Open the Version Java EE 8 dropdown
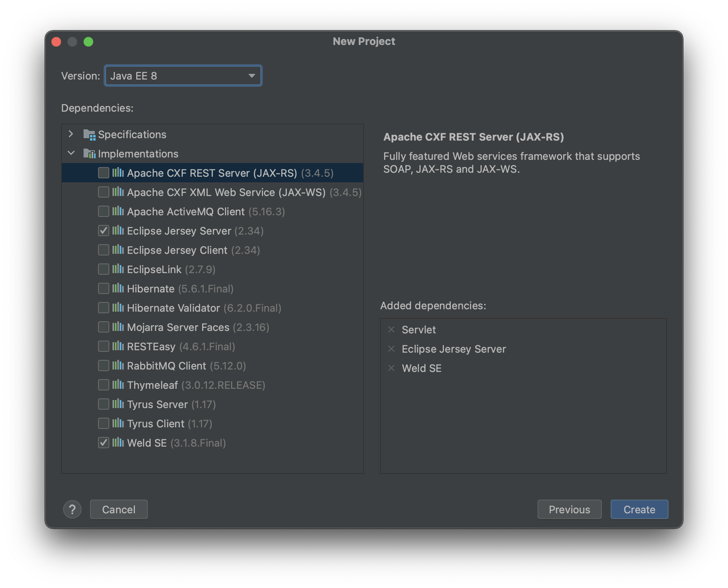This screenshot has height=588, width=728. pyautogui.click(x=183, y=76)
